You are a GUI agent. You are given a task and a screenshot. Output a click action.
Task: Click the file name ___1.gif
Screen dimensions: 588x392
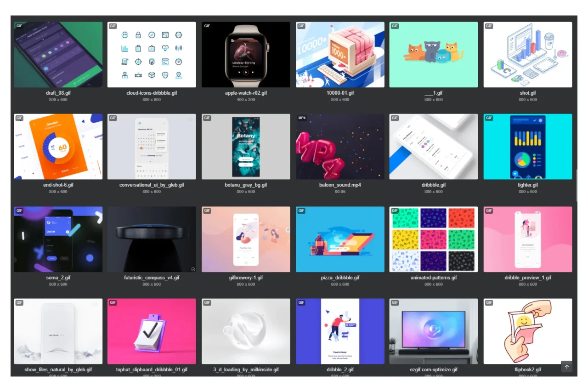coord(434,93)
